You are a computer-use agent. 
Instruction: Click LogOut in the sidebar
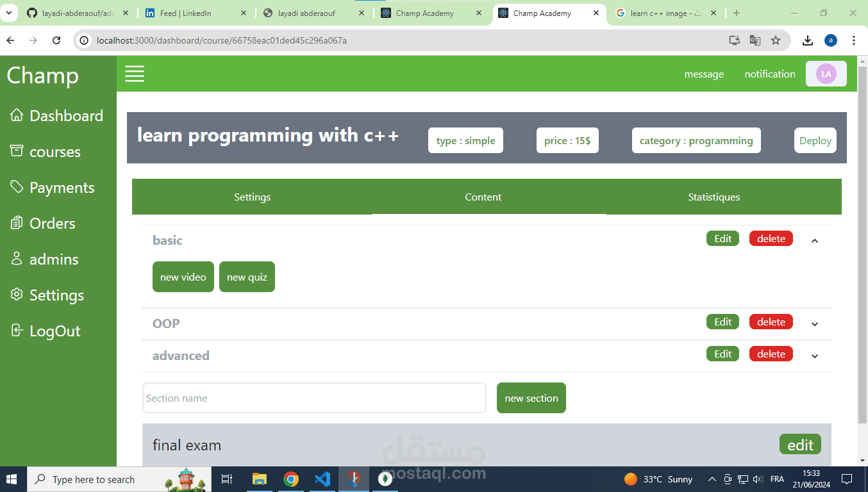45,331
